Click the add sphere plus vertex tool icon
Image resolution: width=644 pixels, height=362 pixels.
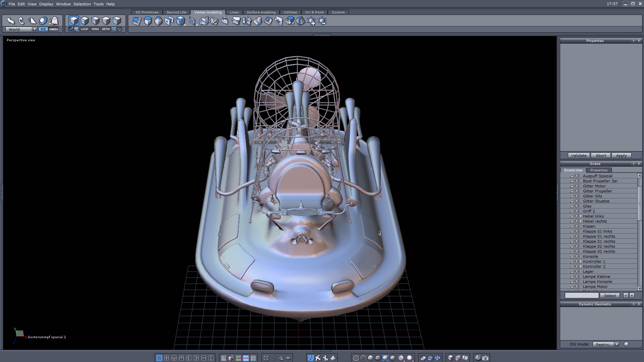point(312,21)
